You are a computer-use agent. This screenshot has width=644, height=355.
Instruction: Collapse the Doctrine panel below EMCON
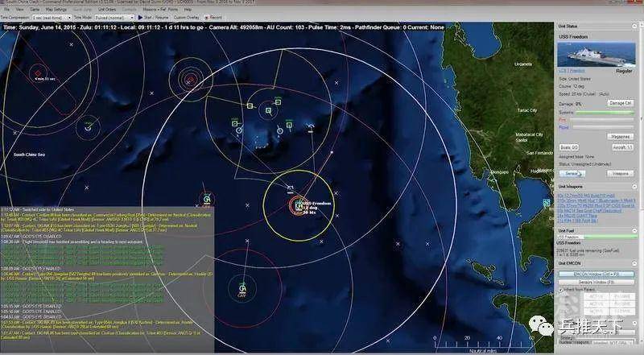634,324
